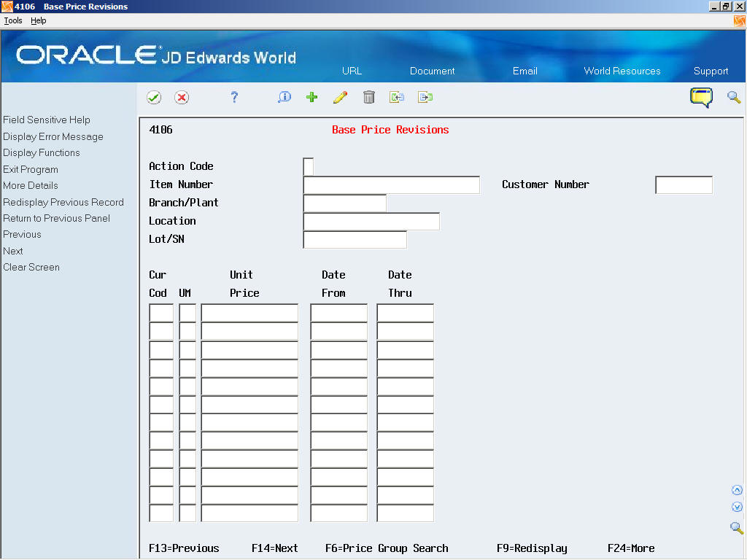
Task: Open the yellow speech bubble message icon
Action: pyautogui.click(x=701, y=97)
